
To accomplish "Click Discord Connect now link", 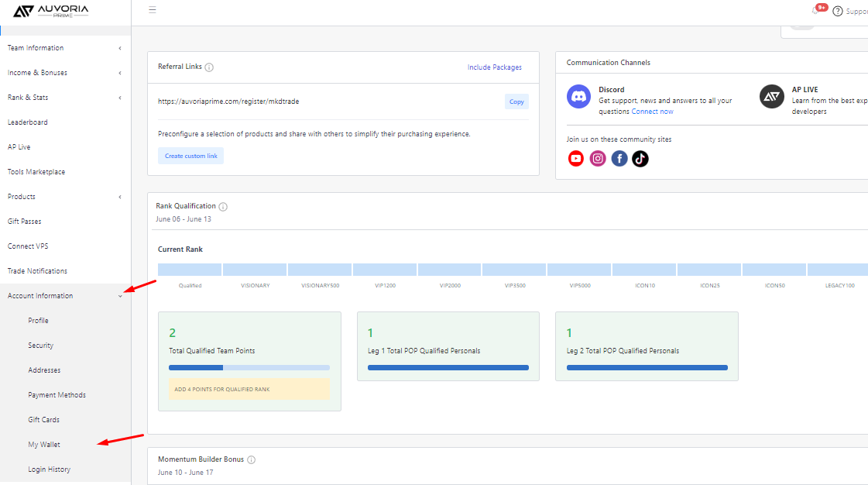I will (x=652, y=112).
